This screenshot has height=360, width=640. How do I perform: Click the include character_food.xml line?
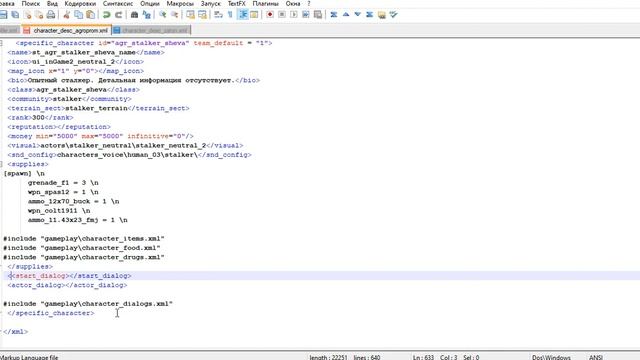[x=82, y=248]
